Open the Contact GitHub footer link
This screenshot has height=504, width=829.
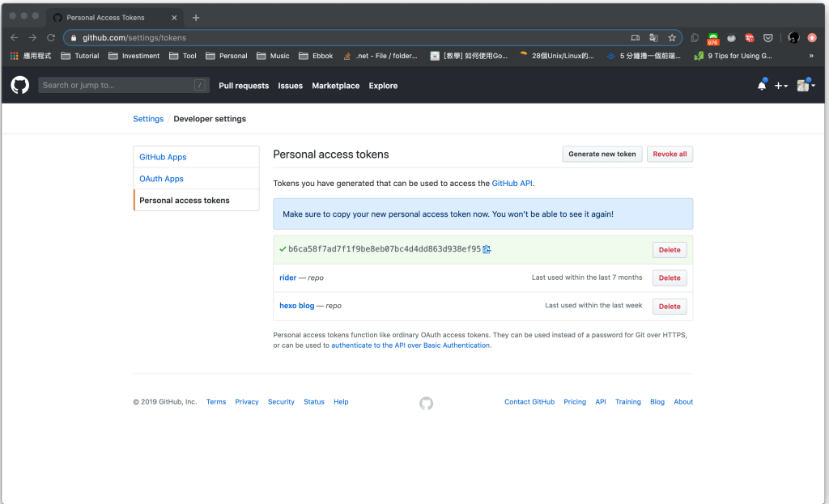click(x=529, y=401)
